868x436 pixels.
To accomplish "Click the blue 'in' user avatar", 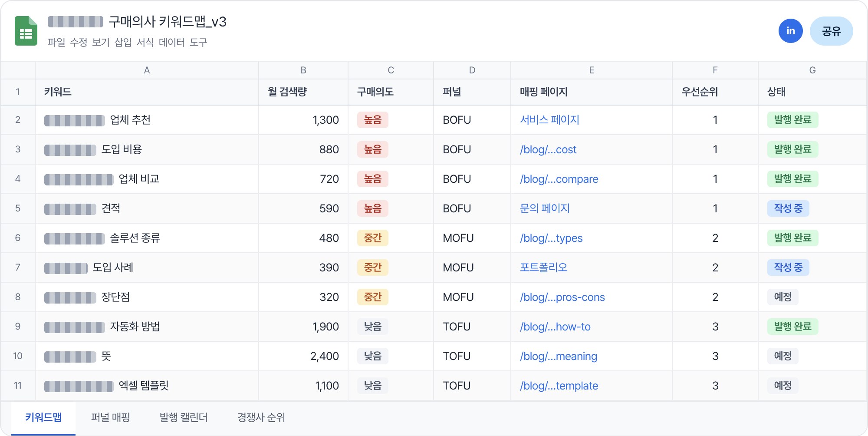I will tap(791, 31).
